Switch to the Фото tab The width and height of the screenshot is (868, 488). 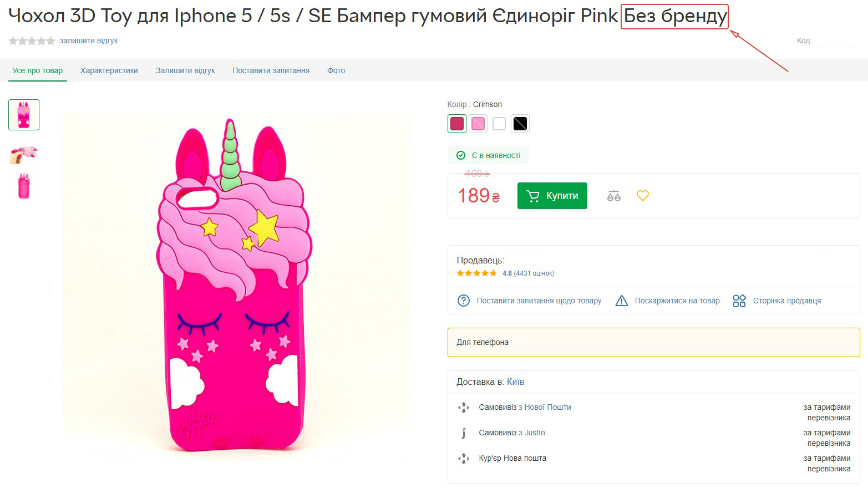[336, 70]
